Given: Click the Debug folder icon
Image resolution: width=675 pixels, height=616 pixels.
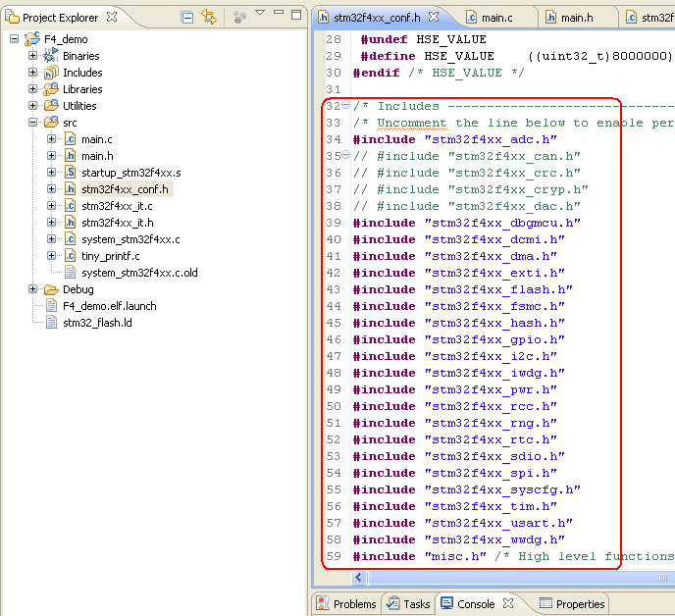Looking at the screenshot, I should (x=51, y=289).
